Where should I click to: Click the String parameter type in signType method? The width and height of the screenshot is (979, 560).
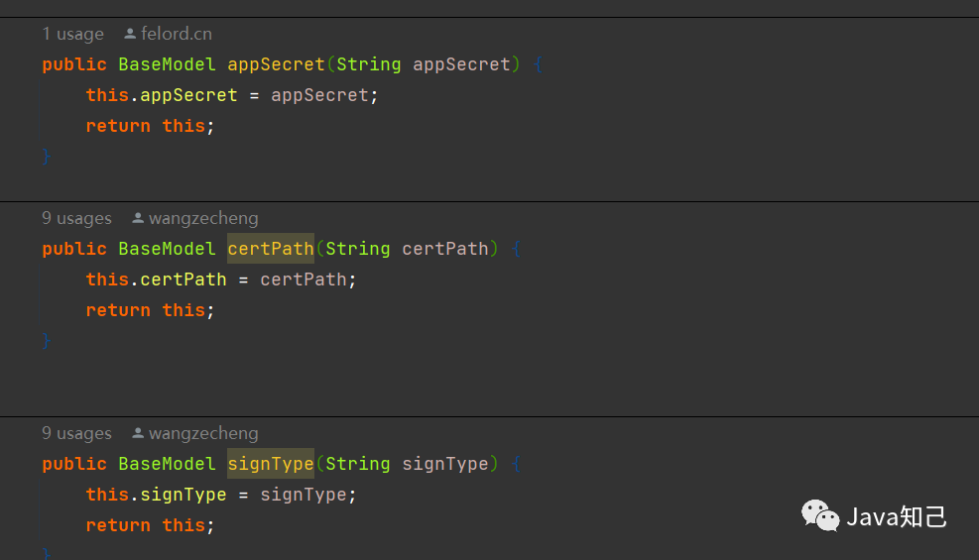pos(357,463)
